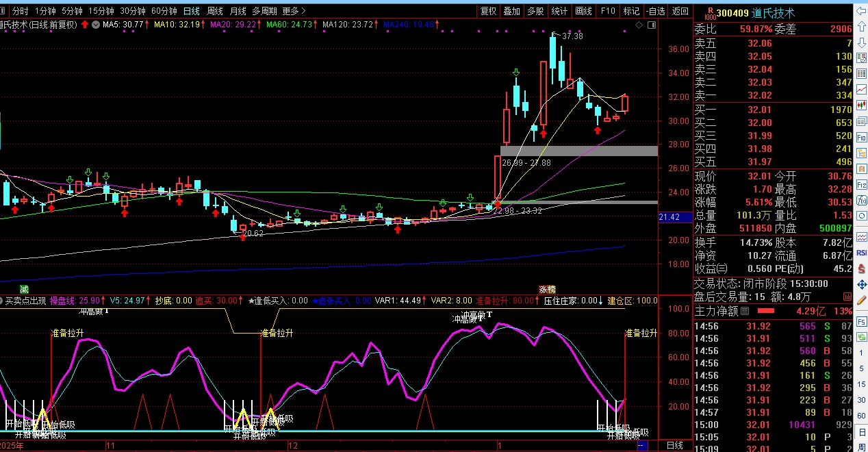
Task: Click the R 1000 badge beside stock code
Action: click(709, 13)
